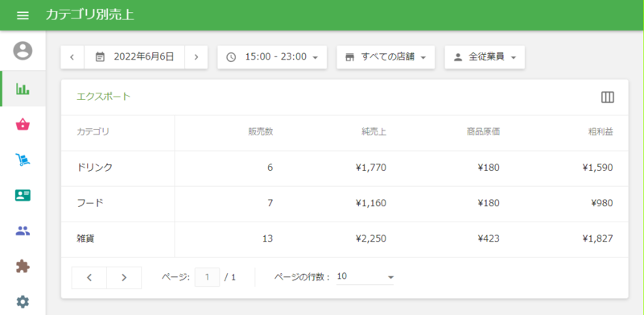The image size is (644, 315).
Task: Select the 雑貨 category row
Action: [345, 239]
